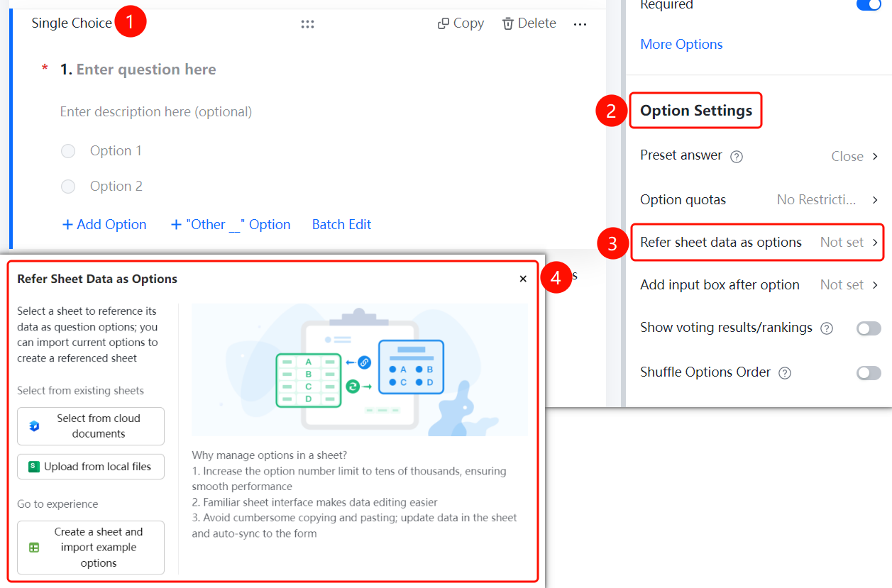Enable Show voting results/rankings switch
892x588 pixels.
click(x=869, y=328)
